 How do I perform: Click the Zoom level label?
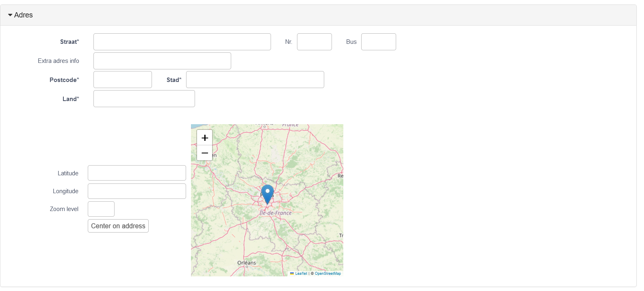tap(64, 209)
